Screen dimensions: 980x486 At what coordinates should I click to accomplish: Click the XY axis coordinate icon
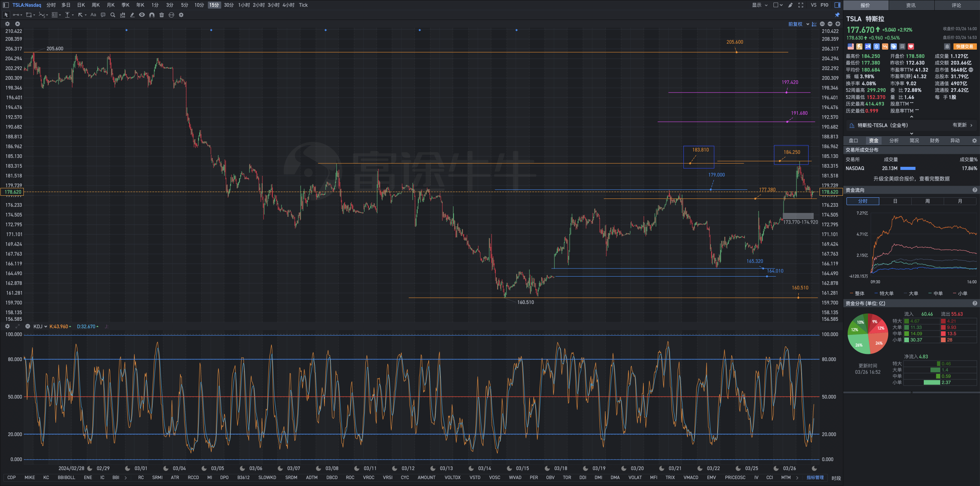814,24
